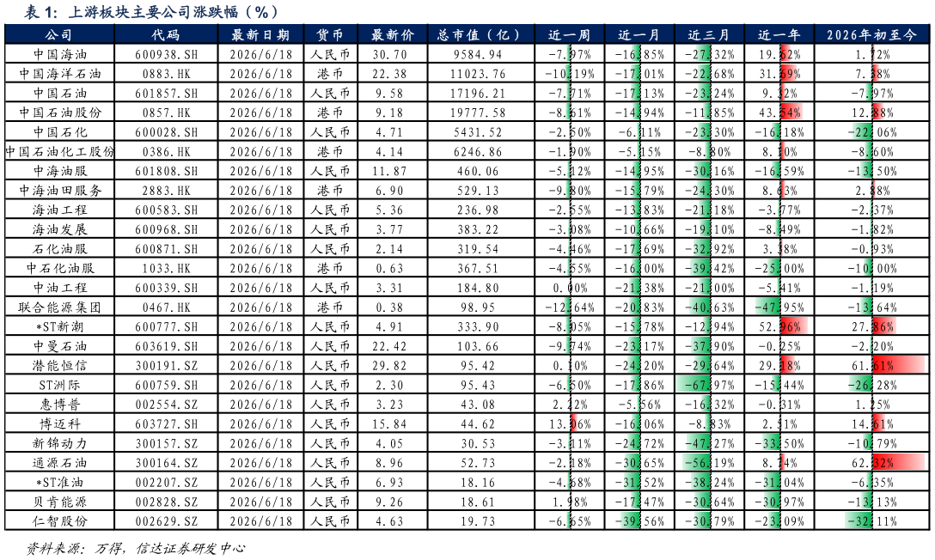
Task: Select the 13.06% weekly value
Action: click(569, 424)
